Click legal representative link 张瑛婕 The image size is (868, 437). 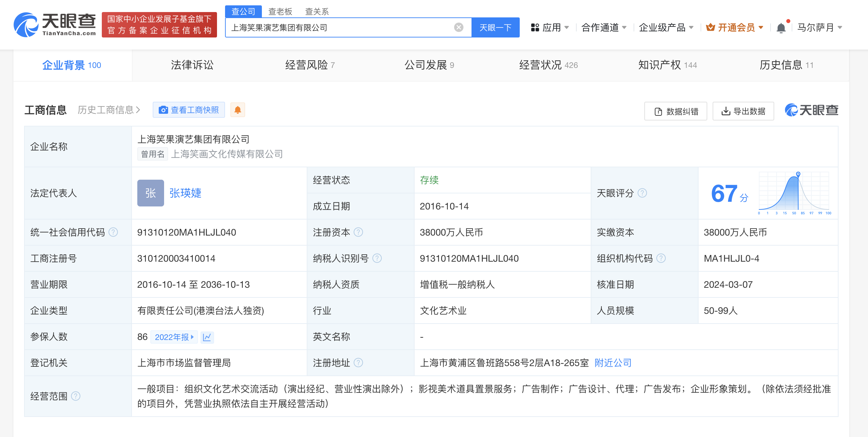pos(185,193)
